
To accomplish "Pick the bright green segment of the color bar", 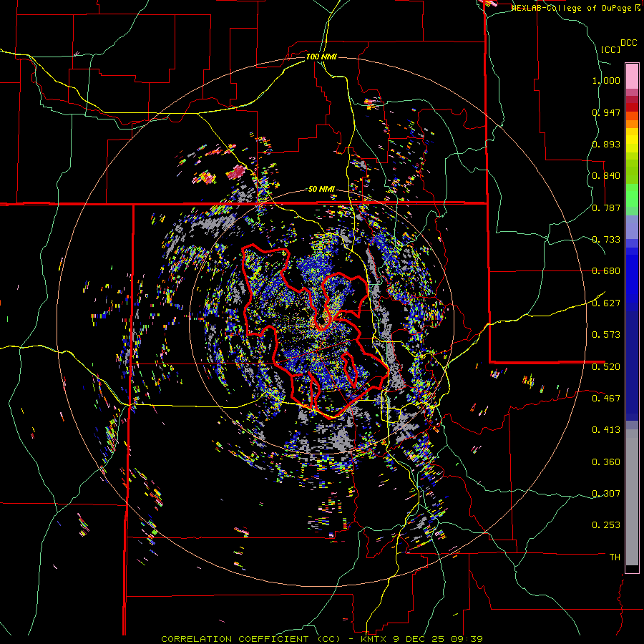I will [x=632, y=195].
